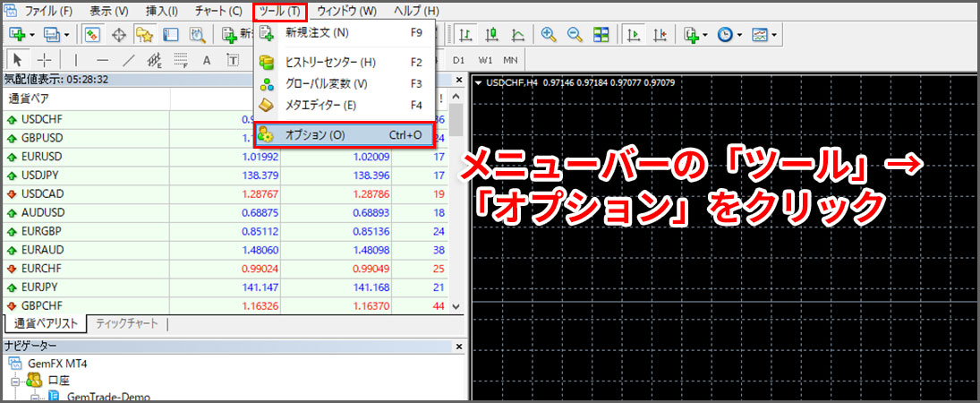Select the D1 timeframe button

[458, 60]
